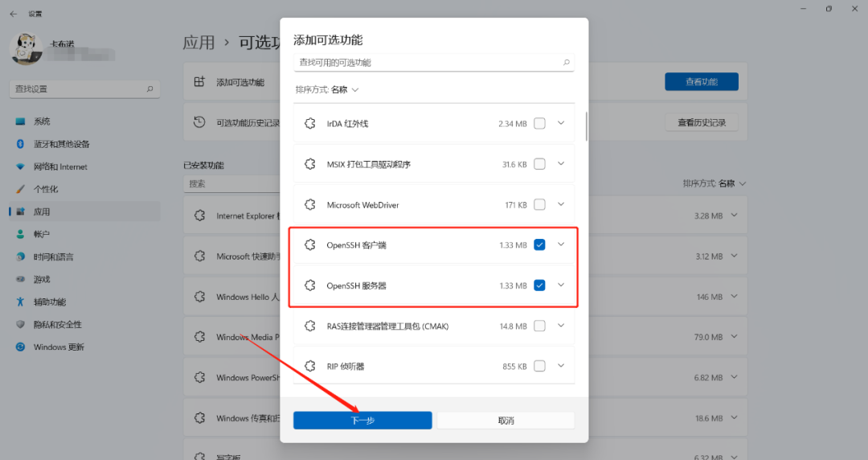
Task: Expand IrDA 红外线 details chevron
Action: (x=561, y=123)
